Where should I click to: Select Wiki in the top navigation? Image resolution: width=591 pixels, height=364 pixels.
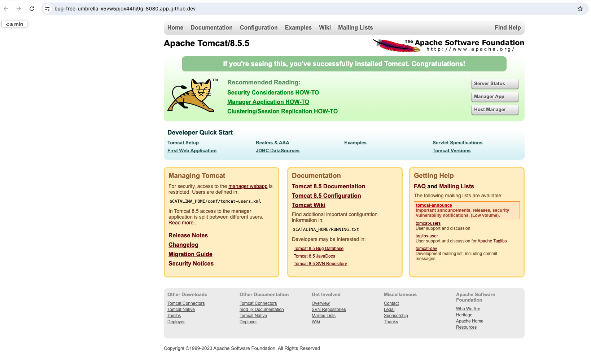pos(325,28)
